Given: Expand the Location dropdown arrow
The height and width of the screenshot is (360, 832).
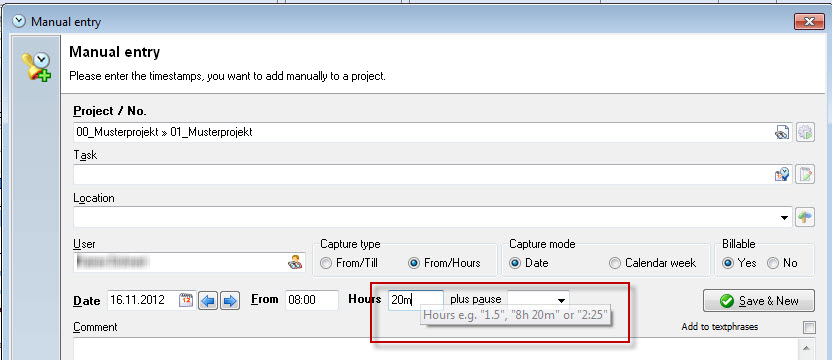Looking at the screenshot, I should pyautogui.click(x=784, y=217).
